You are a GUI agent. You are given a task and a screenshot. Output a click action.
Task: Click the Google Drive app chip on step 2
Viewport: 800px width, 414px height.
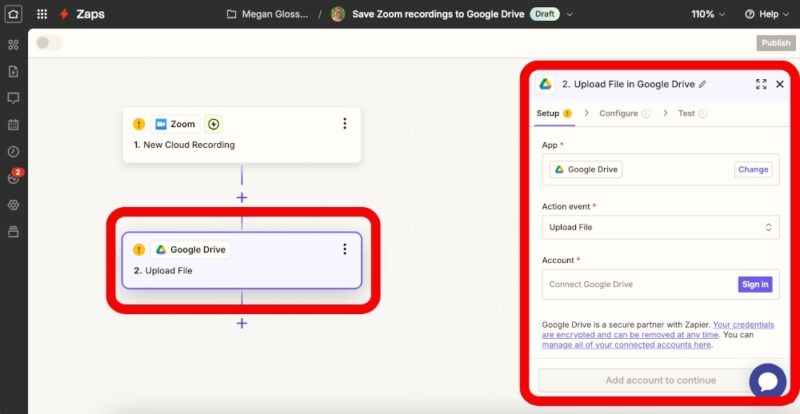[x=191, y=250]
